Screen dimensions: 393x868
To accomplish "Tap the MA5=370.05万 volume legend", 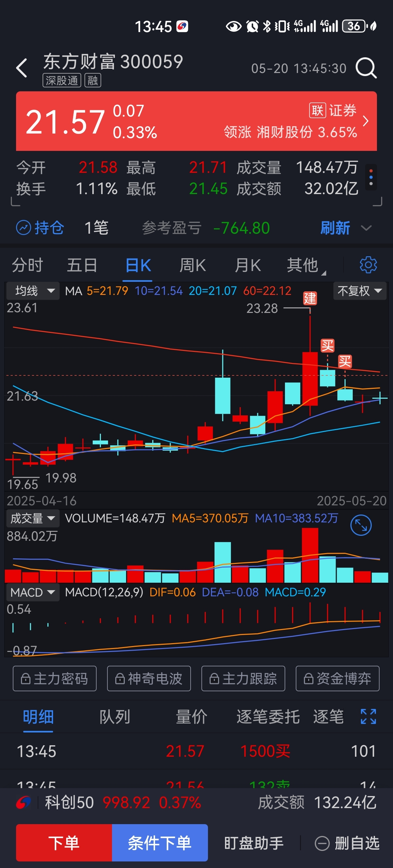I will tap(210, 518).
